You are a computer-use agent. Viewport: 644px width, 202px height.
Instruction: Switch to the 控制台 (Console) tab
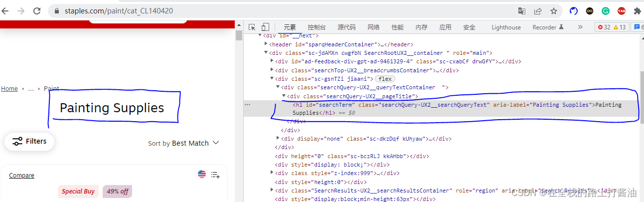coord(317,27)
